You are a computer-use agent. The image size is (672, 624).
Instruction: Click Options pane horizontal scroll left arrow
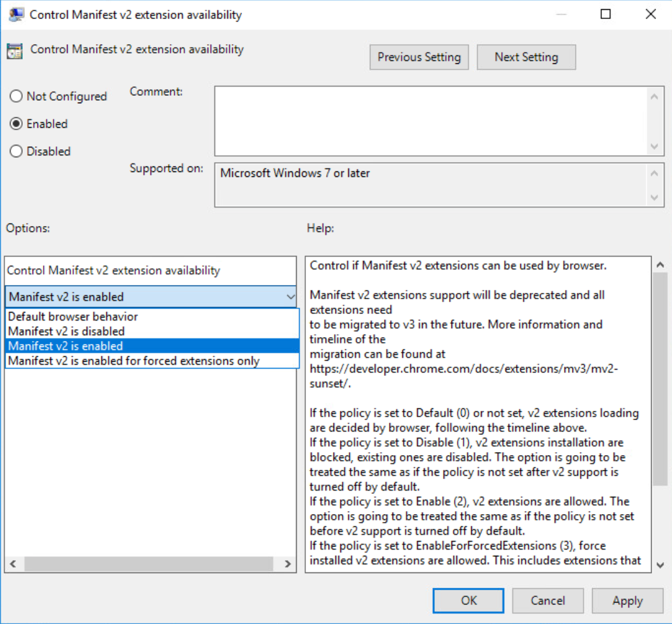(14, 564)
